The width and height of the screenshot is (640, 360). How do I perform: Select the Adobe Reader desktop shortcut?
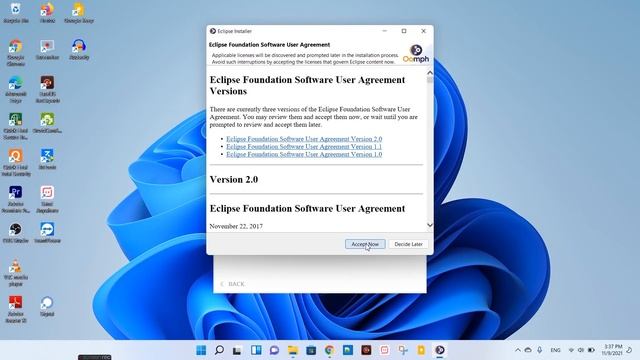click(x=16, y=309)
